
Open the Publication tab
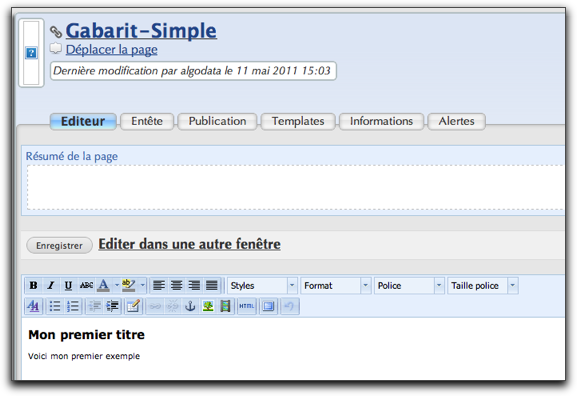coord(217,121)
